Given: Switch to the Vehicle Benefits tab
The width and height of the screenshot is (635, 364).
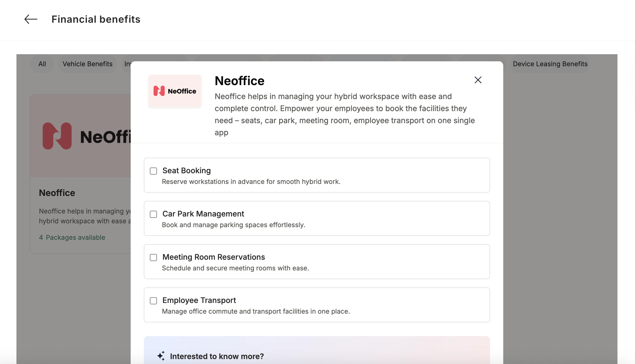Looking at the screenshot, I should coord(87,64).
